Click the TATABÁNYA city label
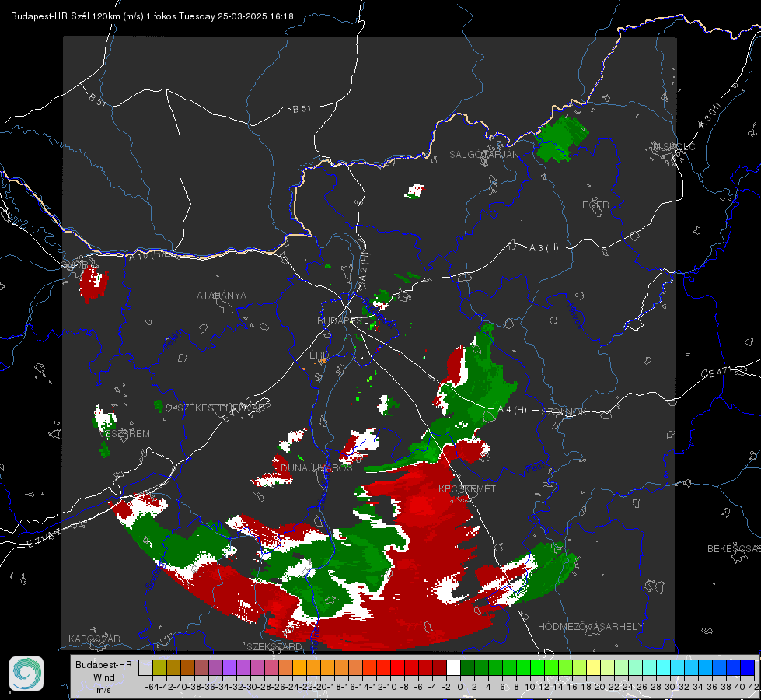Viewport: 761px width, 700px height. click(218, 295)
